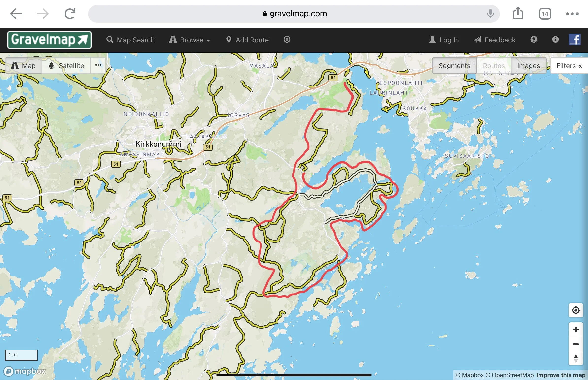Zoom in with the plus button
Image resolution: width=588 pixels, height=380 pixels.
pyautogui.click(x=575, y=329)
